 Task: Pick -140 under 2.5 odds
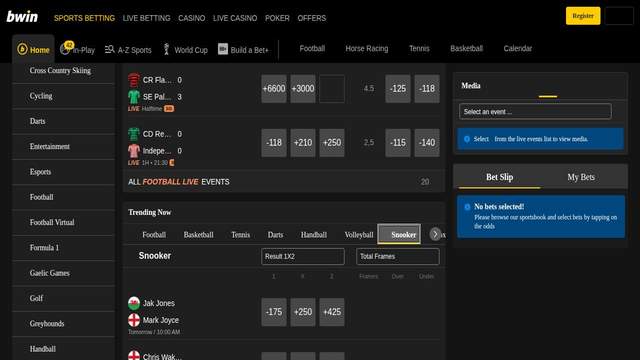tap(427, 143)
